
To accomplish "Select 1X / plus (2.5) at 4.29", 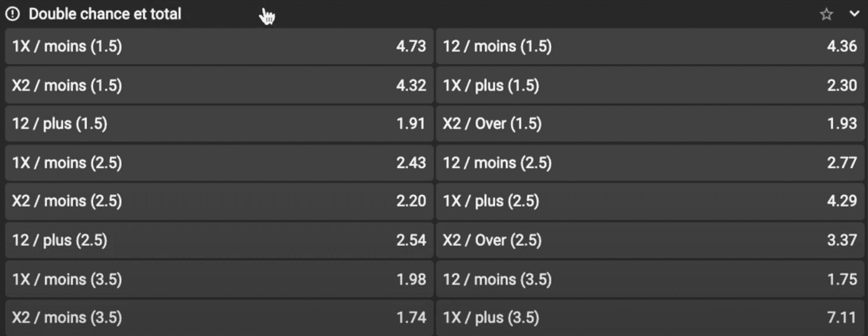I will click(x=650, y=201).
